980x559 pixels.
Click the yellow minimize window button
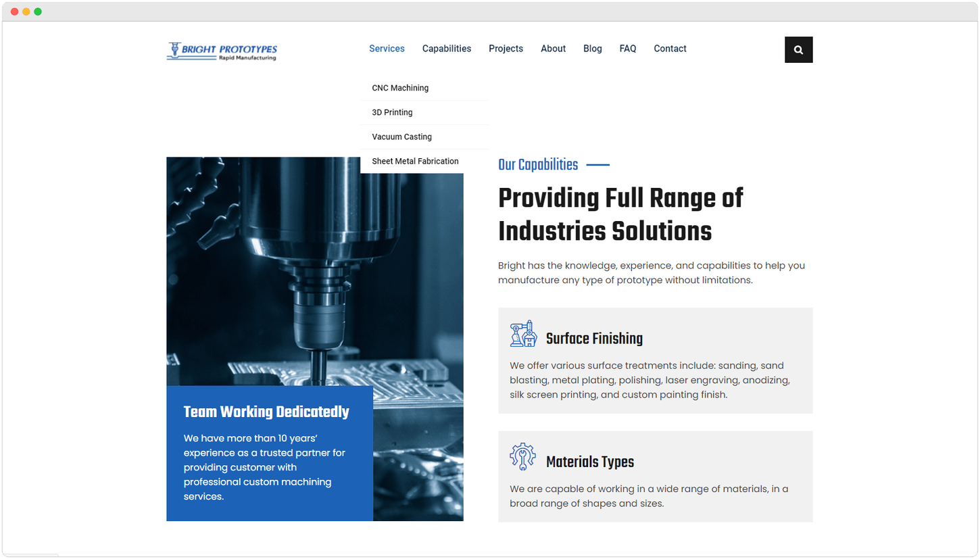pyautogui.click(x=26, y=11)
